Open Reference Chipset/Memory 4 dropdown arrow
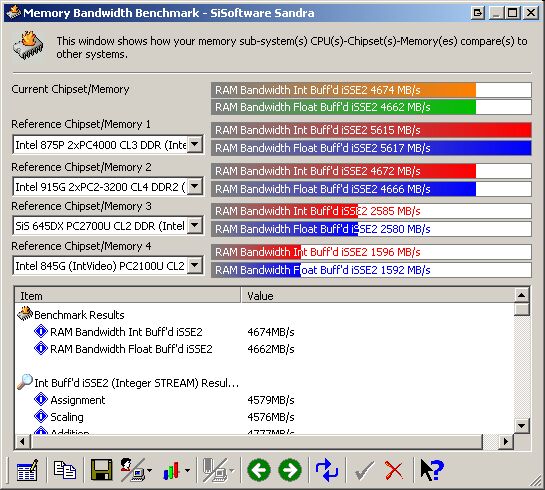This screenshot has height=490, width=545. pos(195,266)
